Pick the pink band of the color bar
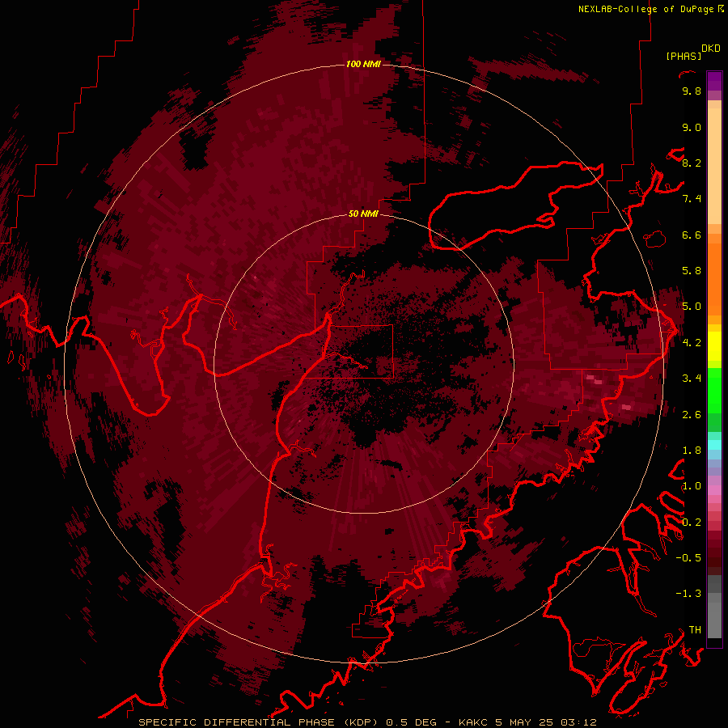The width and height of the screenshot is (728, 728). pyautogui.click(x=714, y=490)
